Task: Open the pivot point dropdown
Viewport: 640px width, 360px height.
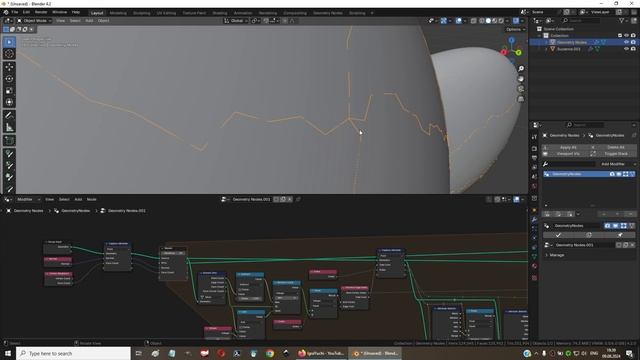Action: pyautogui.click(x=255, y=21)
